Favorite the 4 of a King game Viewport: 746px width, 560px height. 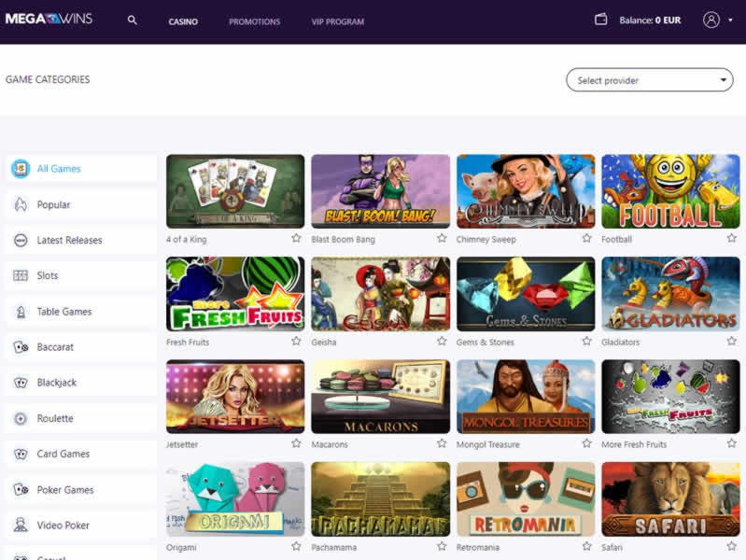click(x=296, y=238)
